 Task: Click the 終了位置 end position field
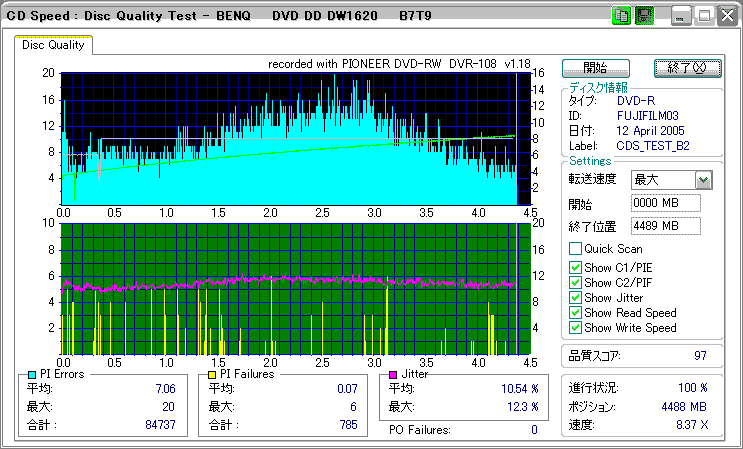tap(665, 226)
